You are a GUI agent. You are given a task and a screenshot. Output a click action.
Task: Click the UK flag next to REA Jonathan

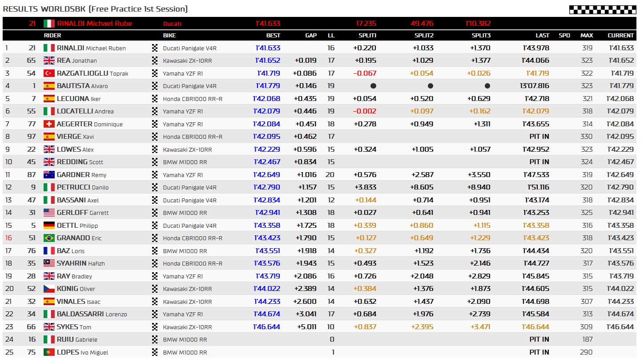(x=49, y=60)
